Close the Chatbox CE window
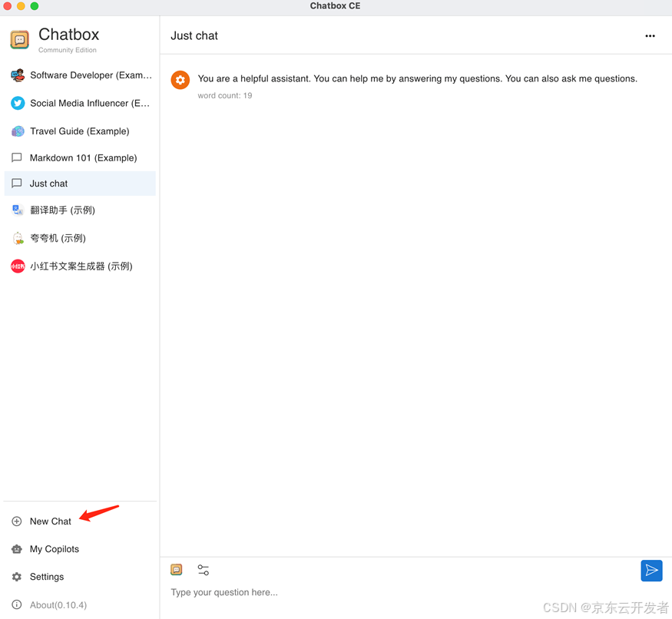 pos(7,6)
